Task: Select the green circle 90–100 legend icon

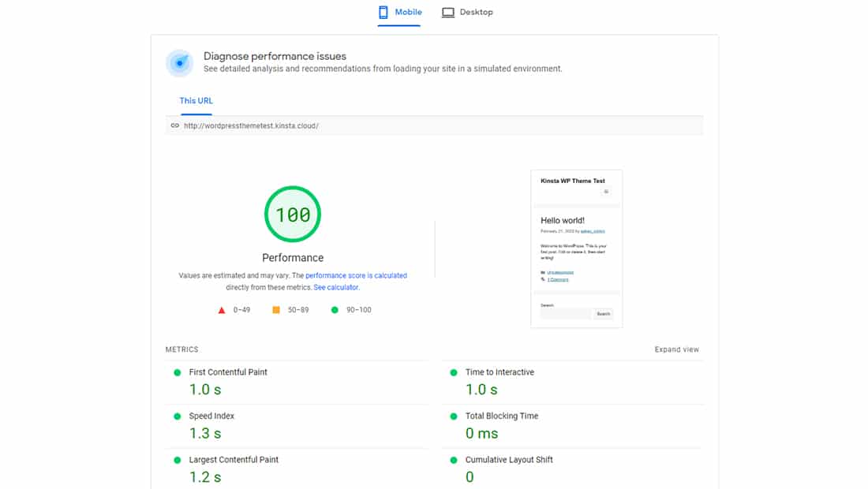Action: (335, 309)
